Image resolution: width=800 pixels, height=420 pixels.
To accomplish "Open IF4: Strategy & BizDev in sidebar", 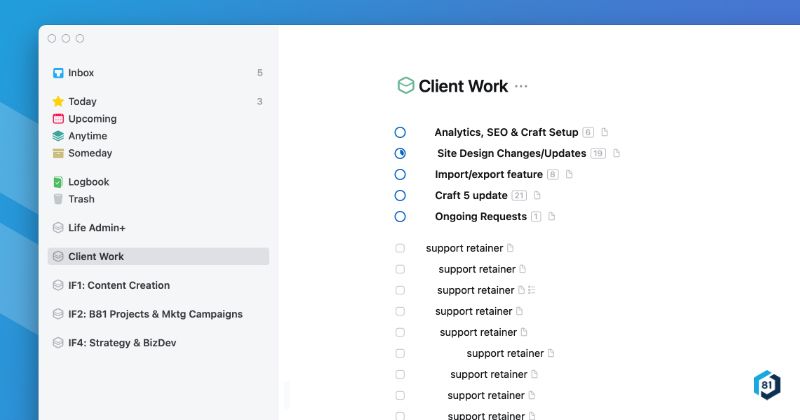I will (121, 343).
